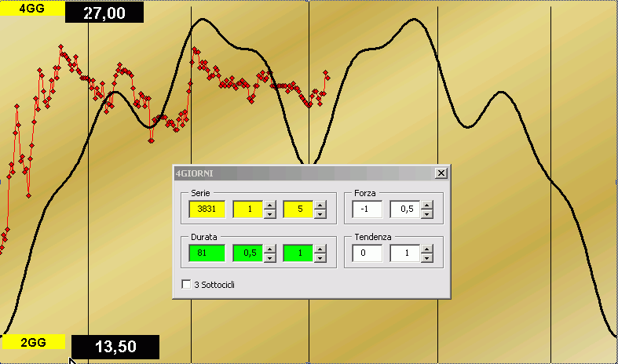Image resolution: width=618 pixels, height=364 pixels.
Task: Decrease the Forza 0,5 value with down arrow
Action: 427,213
